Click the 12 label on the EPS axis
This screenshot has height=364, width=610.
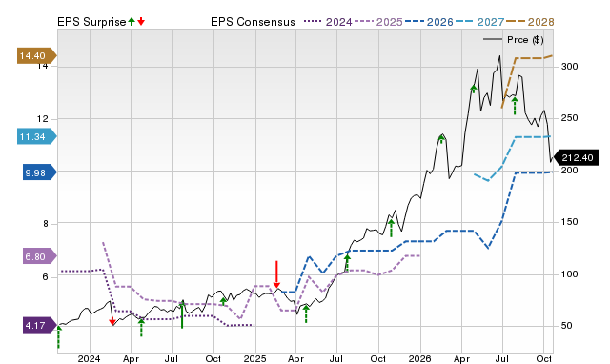(x=42, y=119)
